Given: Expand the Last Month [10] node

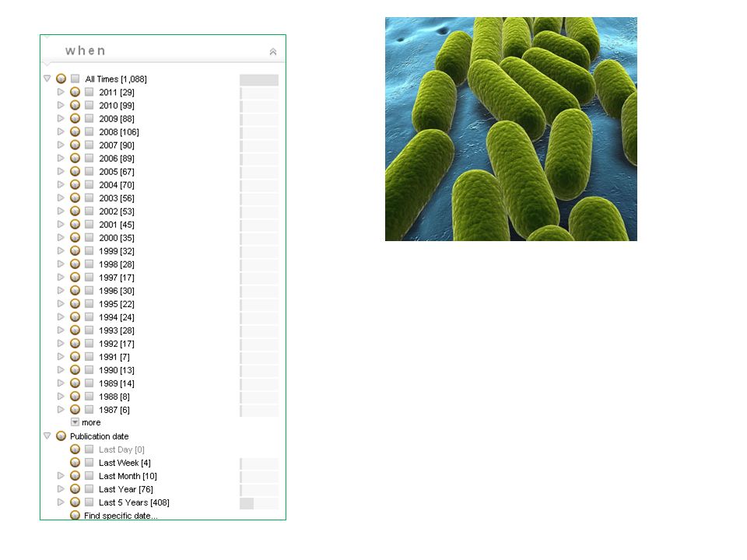Looking at the screenshot, I should 61,476.
